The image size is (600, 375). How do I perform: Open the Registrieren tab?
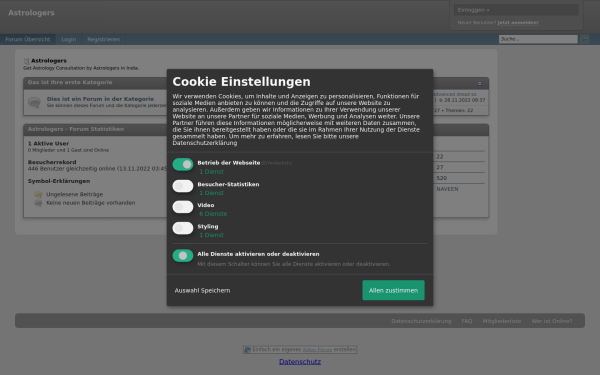click(103, 39)
